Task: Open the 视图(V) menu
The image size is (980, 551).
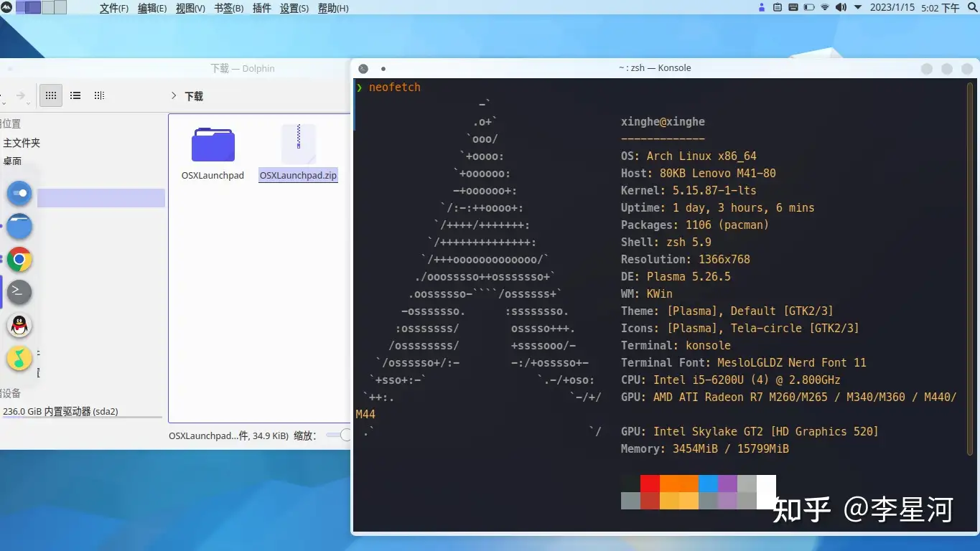Action: 190,9
